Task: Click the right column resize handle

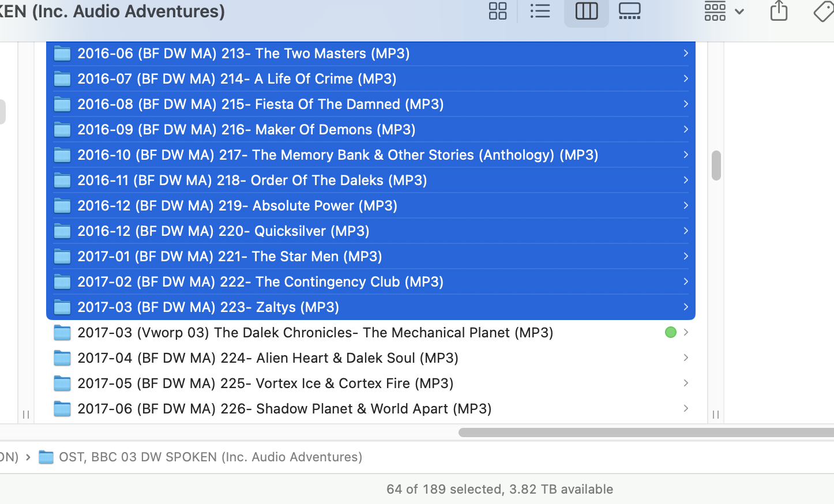Action: [x=716, y=415]
